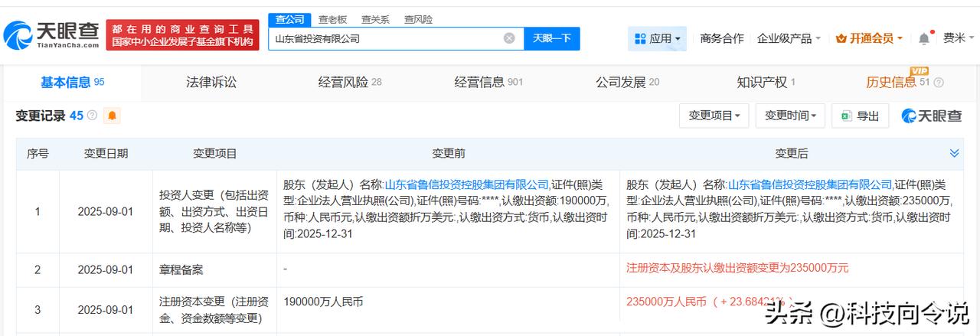
Task: Select the 历史信息 VIP tab
Action: (897, 82)
